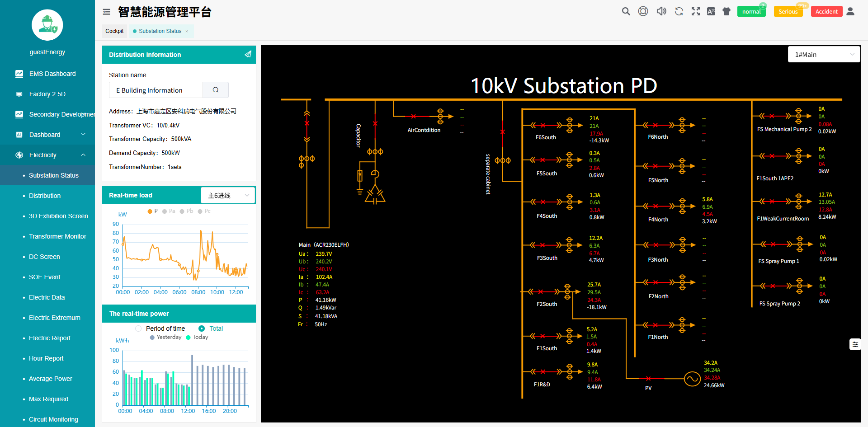Open Electric Data menu item
The image size is (868, 427).
[47, 297]
